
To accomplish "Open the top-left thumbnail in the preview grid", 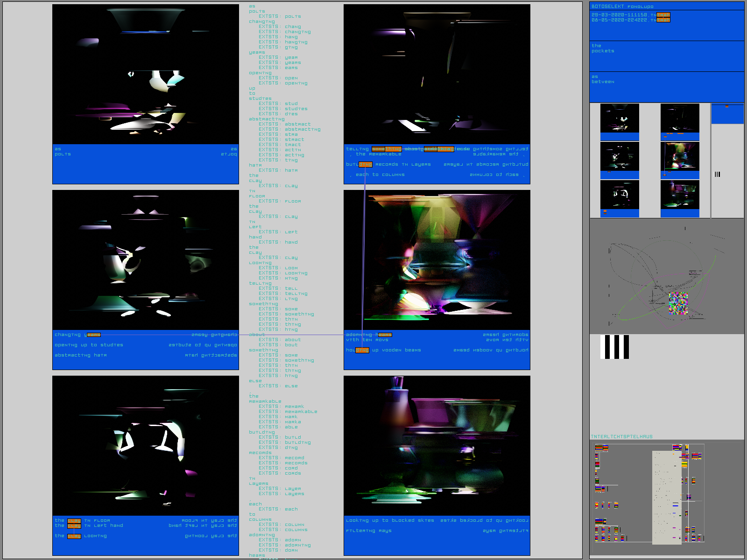I will pyautogui.click(x=620, y=119).
